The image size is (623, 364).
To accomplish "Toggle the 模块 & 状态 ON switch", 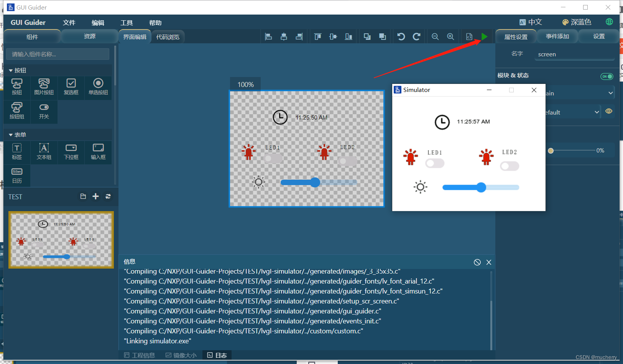I will click(x=607, y=76).
